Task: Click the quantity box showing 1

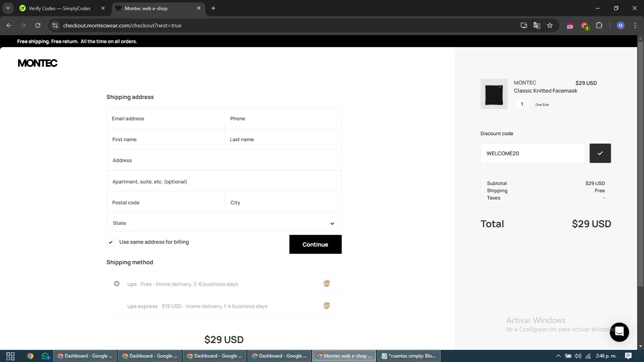Action: (x=522, y=104)
